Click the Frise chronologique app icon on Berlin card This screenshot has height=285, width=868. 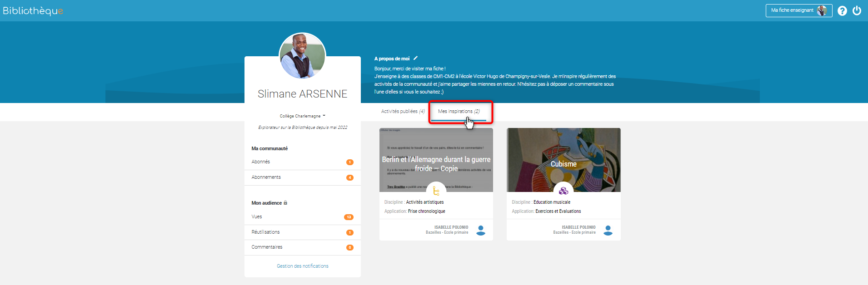pyautogui.click(x=436, y=191)
